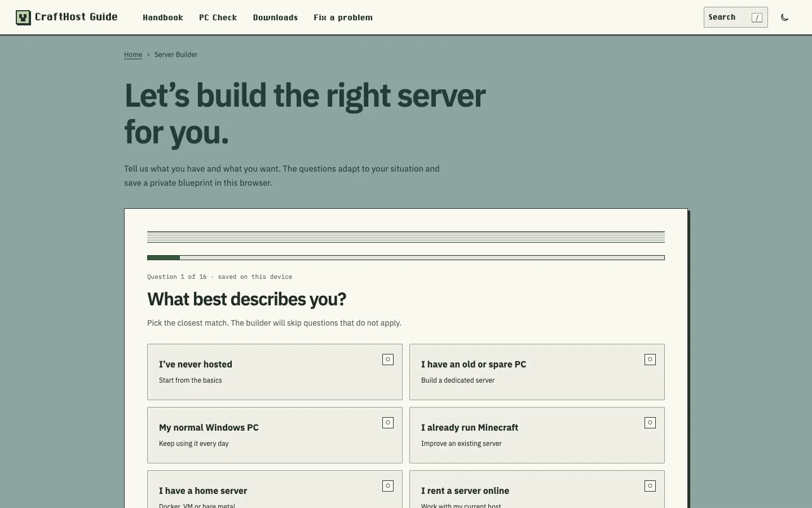Select radio for My normal Windows PC
This screenshot has width=812, height=508.
[388, 423]
